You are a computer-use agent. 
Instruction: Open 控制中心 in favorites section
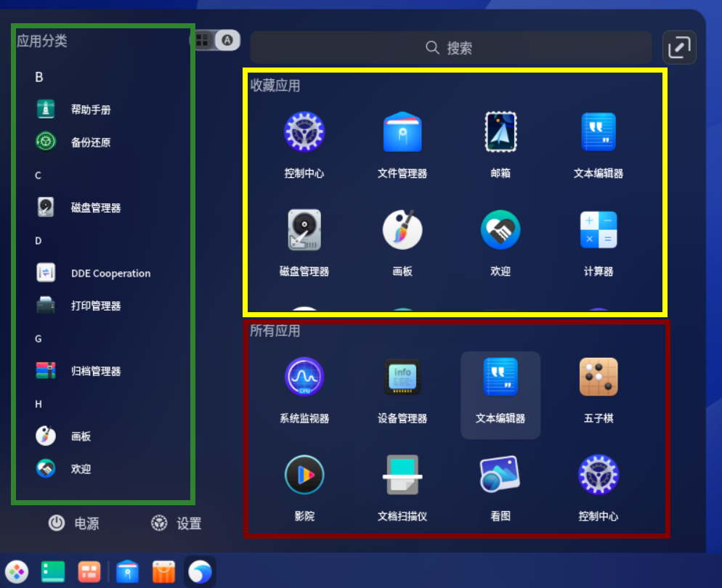304,145
